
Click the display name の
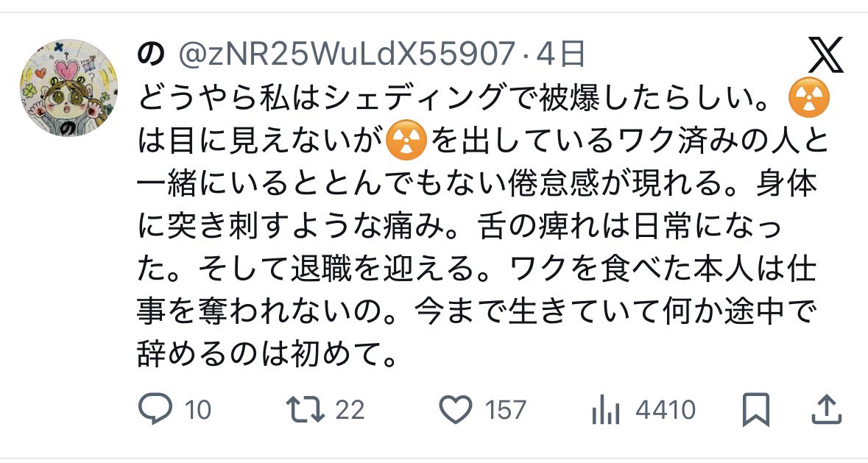tap(151, 54)
